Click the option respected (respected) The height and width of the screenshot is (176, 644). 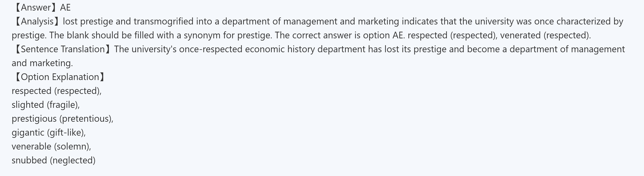[56, 91]
